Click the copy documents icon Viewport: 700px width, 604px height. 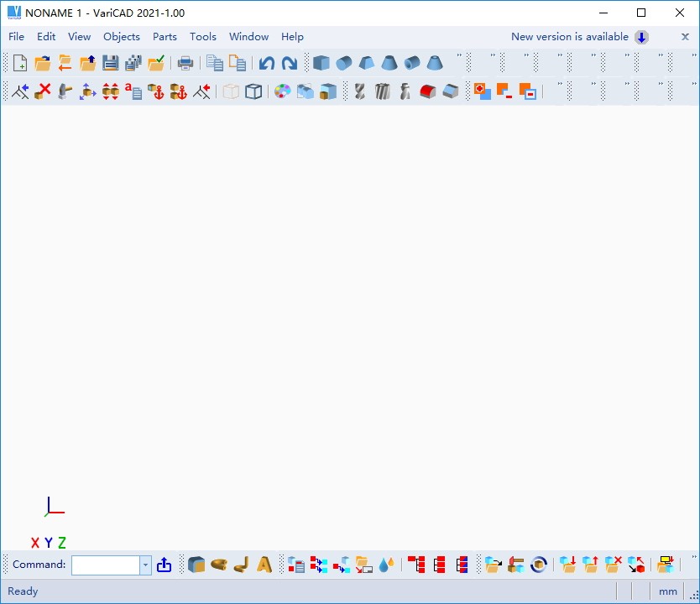pyautogui.click(x=215, y=64)
